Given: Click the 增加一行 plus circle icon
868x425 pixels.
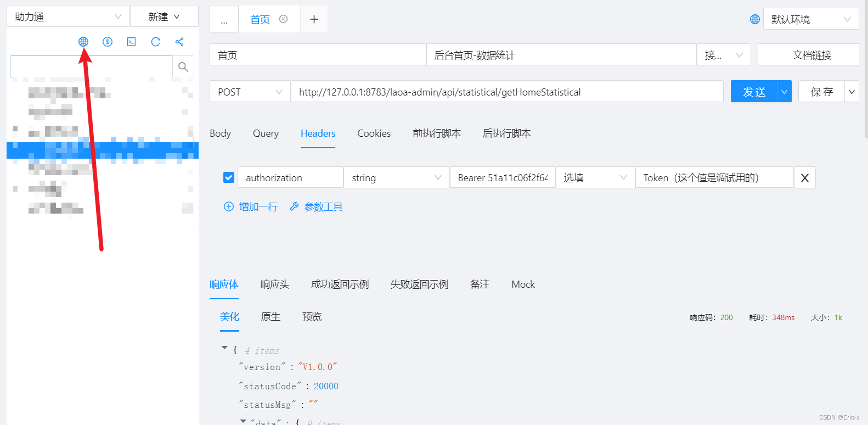Looking at the screenshot, I should (x=229, y=206).
